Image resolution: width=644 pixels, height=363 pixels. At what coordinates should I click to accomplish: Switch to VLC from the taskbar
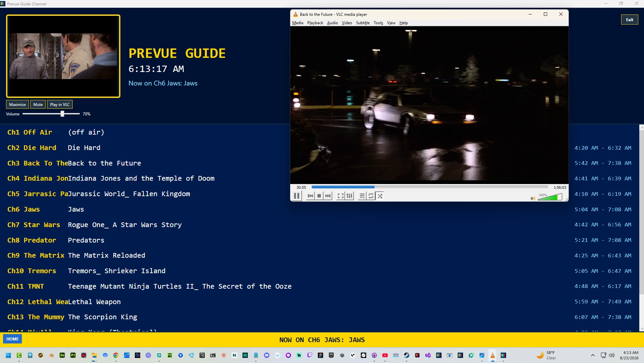tap(493, 355)
